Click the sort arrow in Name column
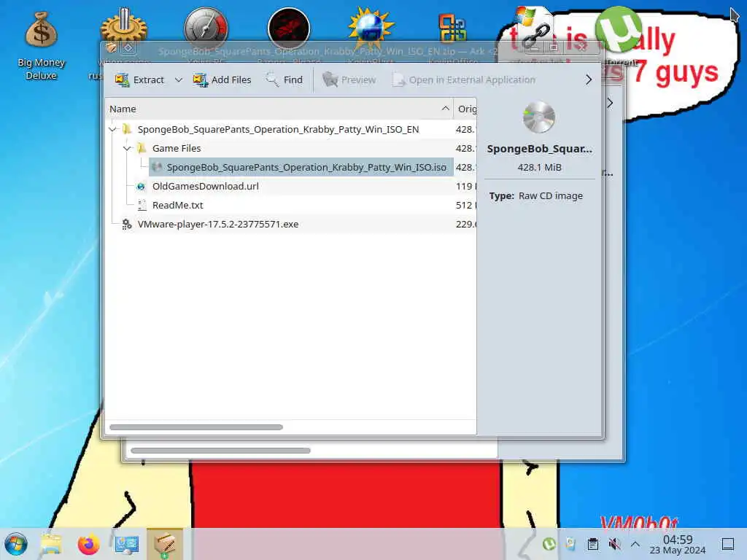Image resolution: width=747 pixels, height=560 pixels. (445, 109)
